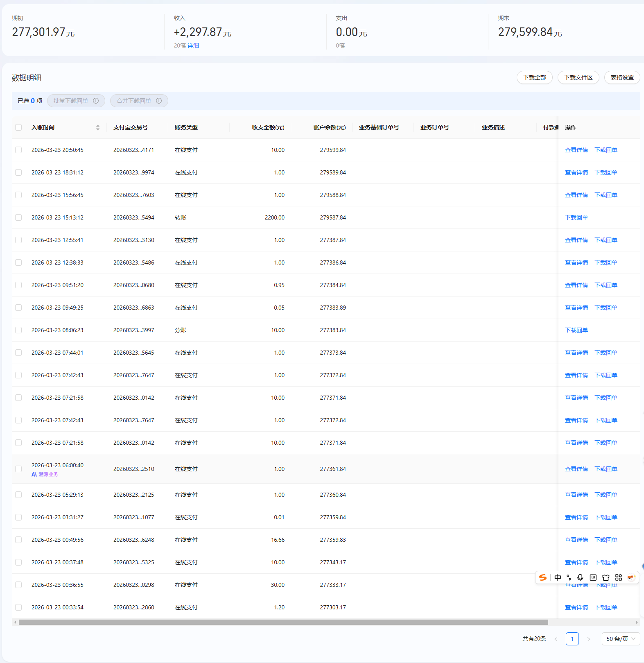644x663 pixels.
Task: Open voice input microphone in IME bar
Action: [x=580, y=577]
